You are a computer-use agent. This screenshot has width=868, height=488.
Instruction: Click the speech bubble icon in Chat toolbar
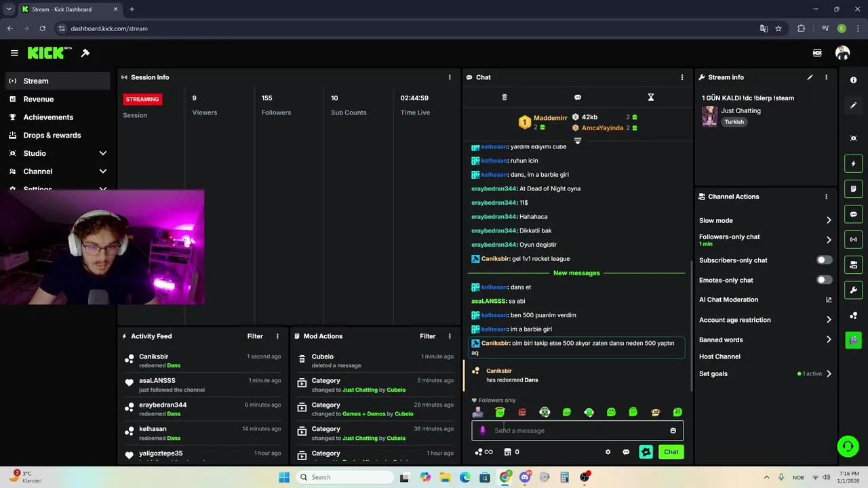pos(578,98)
